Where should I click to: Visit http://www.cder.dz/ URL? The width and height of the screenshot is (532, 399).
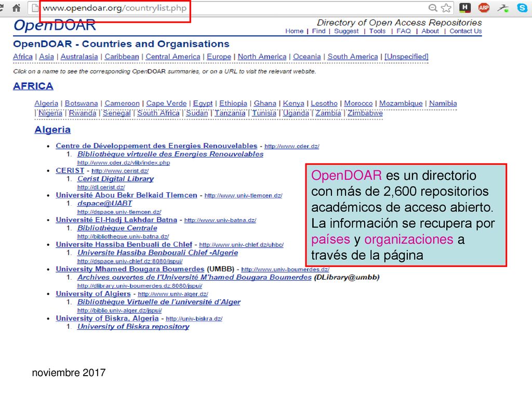click(x=292, y=146)
